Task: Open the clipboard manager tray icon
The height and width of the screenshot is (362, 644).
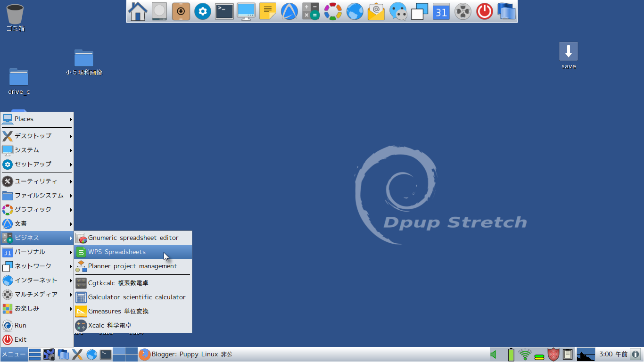Action: pos(568,354)
